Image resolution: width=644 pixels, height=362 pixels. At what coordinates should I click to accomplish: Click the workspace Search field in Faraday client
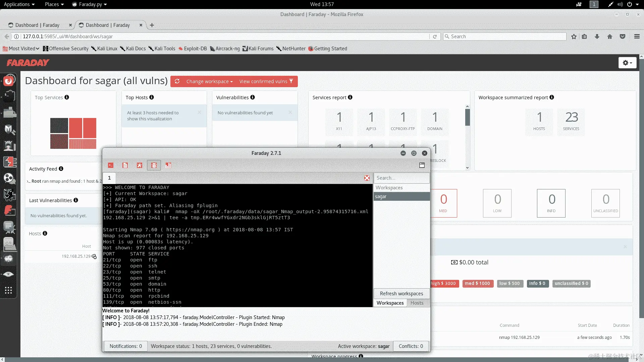tap(401, 178)
